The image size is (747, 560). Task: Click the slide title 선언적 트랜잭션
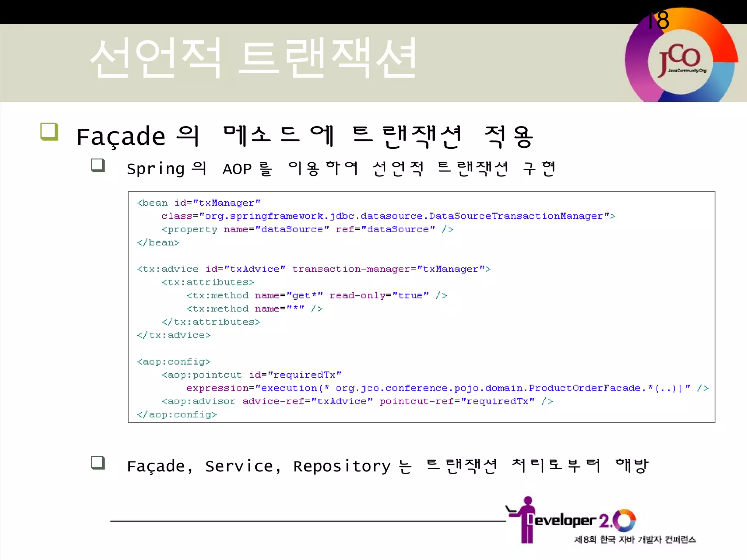coord(253,58)
